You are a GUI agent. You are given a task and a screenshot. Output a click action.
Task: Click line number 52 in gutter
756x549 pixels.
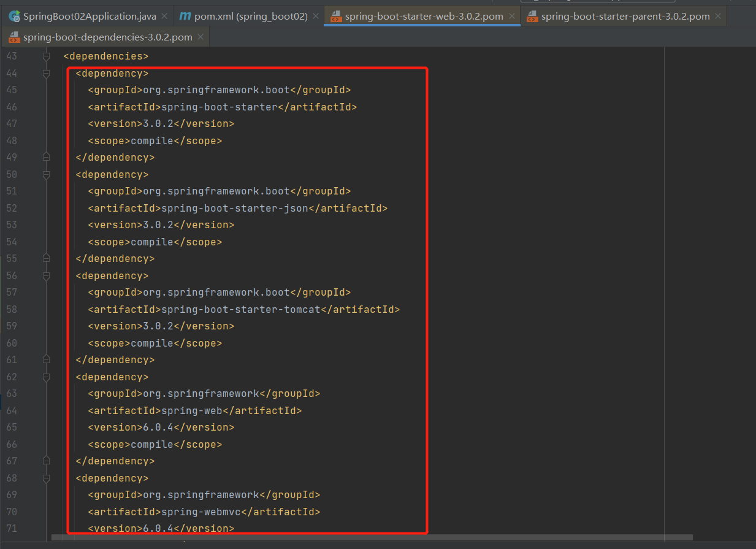tap(12, 209)
